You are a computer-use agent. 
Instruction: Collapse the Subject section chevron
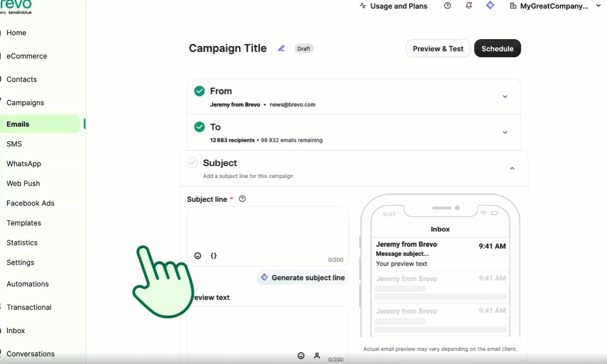pyautogui.click(x=512, y=168)
